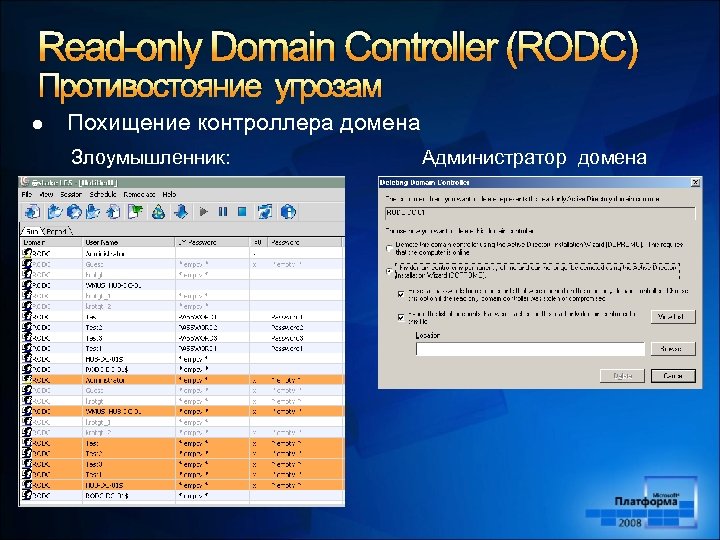Click Cancel in Deleting Domain Controller dialog

(x=673, y=376)
